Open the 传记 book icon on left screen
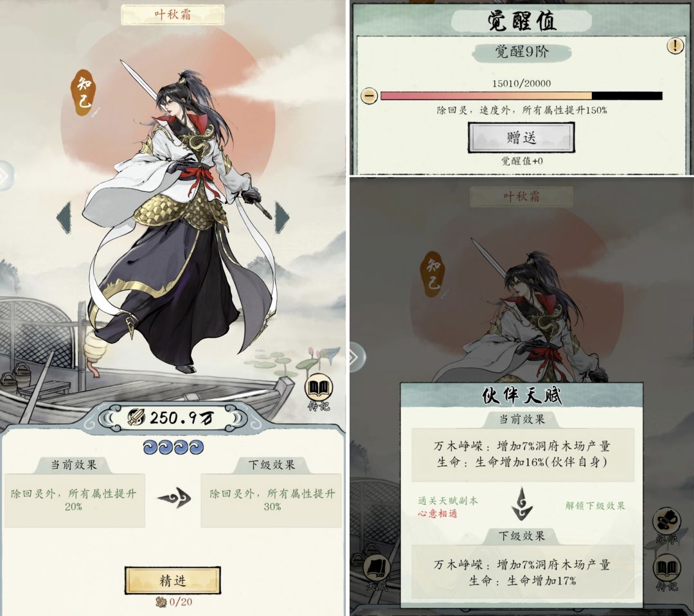Viewport: 694px width, 616px height. click(x=319, y=392)
